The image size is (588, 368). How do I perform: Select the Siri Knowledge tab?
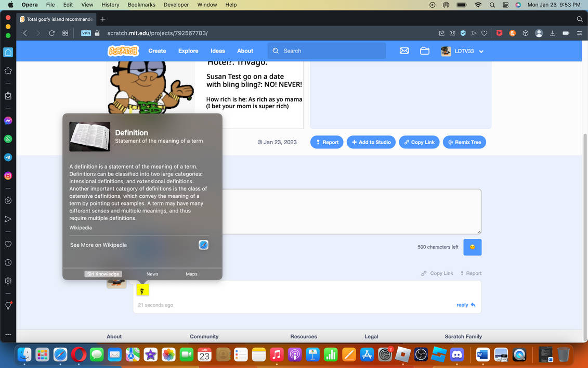[x=103, y=274]
